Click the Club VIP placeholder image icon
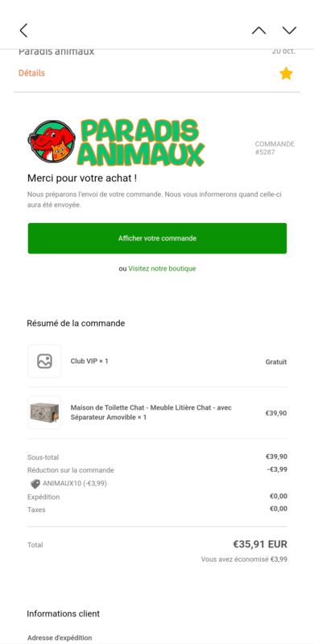Screen dimensions: 314x644 [x=44, y=361]
